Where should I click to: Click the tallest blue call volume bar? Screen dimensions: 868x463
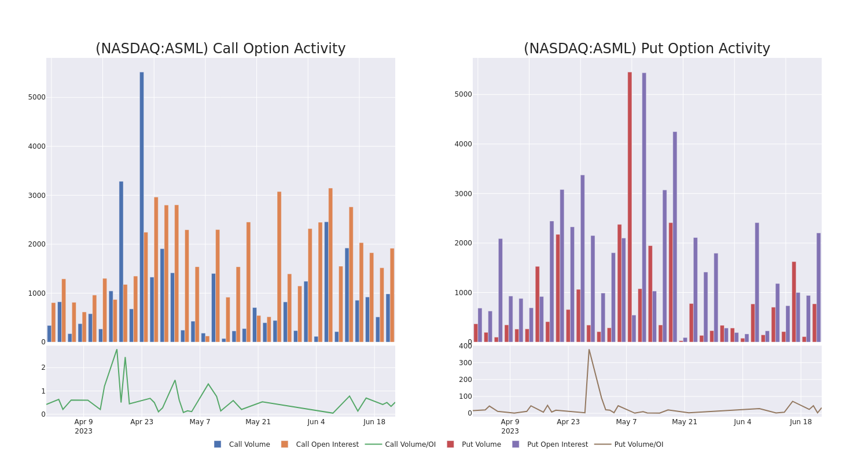142,207
